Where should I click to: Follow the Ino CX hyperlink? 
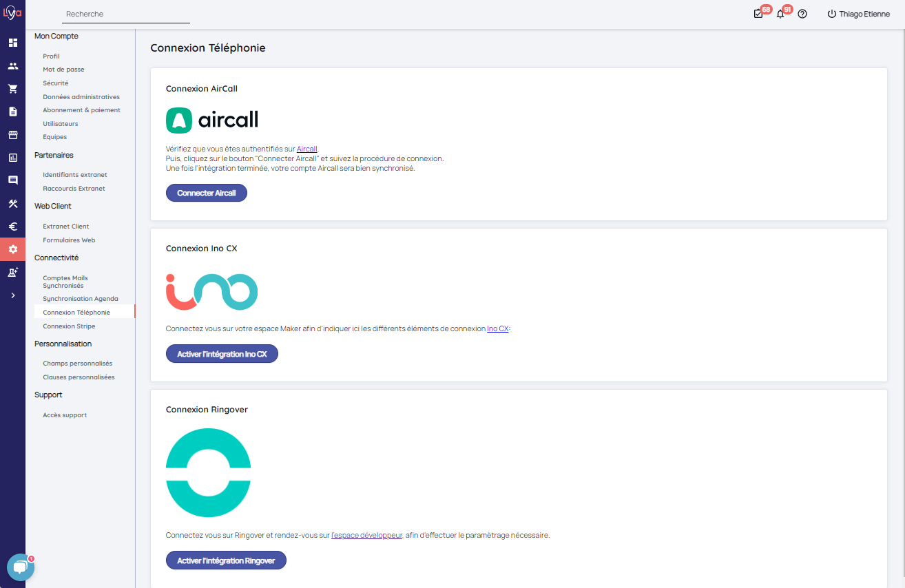click(x=497, y=329)
